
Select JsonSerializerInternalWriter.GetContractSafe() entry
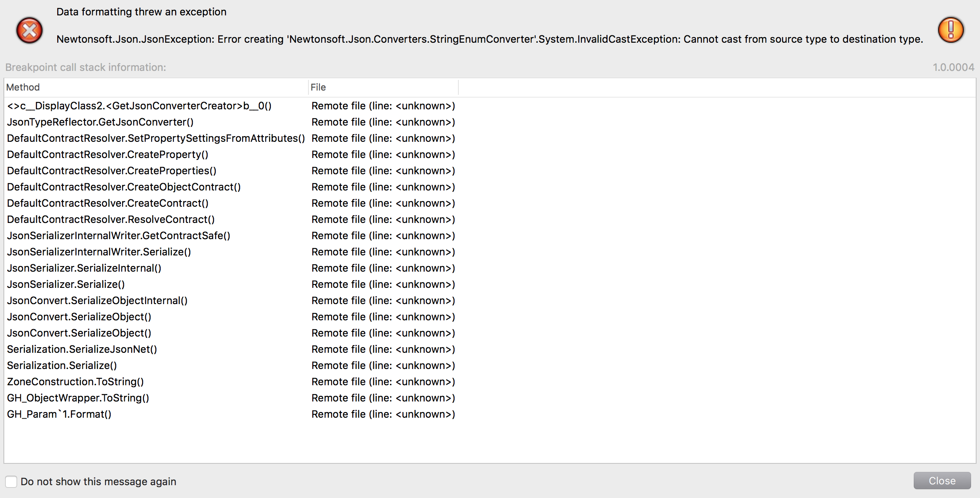[x=118, y=236]
